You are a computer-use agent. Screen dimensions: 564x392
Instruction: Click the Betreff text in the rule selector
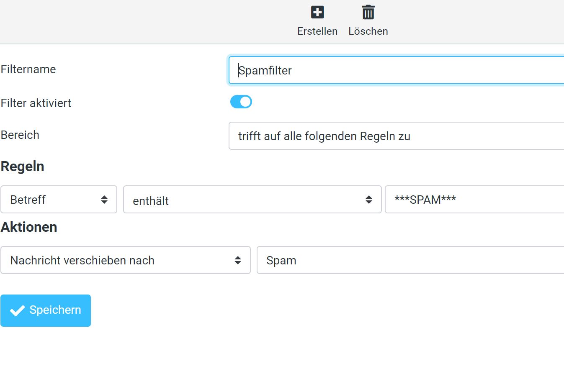pyautogui.click(x=28, y=200)
